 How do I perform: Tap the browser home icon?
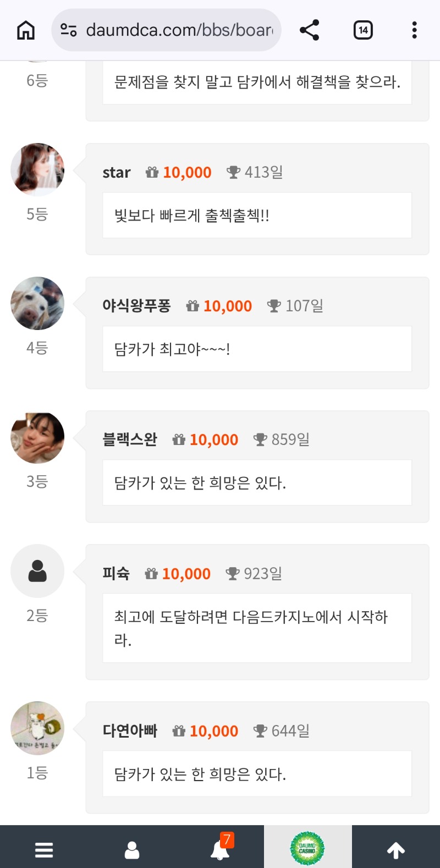coord(26,30)
